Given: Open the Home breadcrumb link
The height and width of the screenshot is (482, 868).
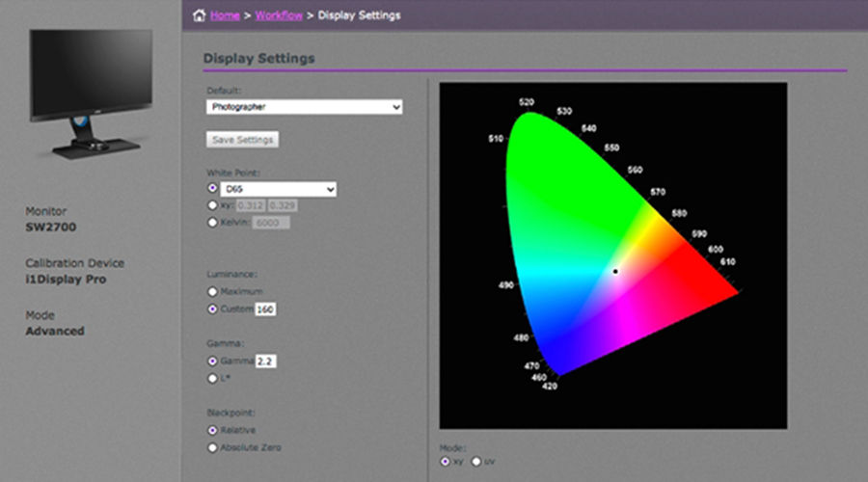Looking at the screenshot, I should click(225, 15).
